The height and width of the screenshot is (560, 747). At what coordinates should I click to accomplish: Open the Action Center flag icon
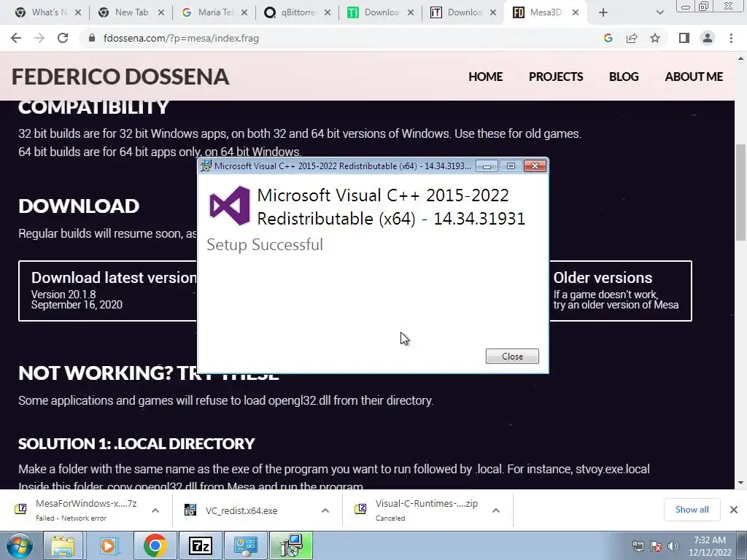click(656, 546)
